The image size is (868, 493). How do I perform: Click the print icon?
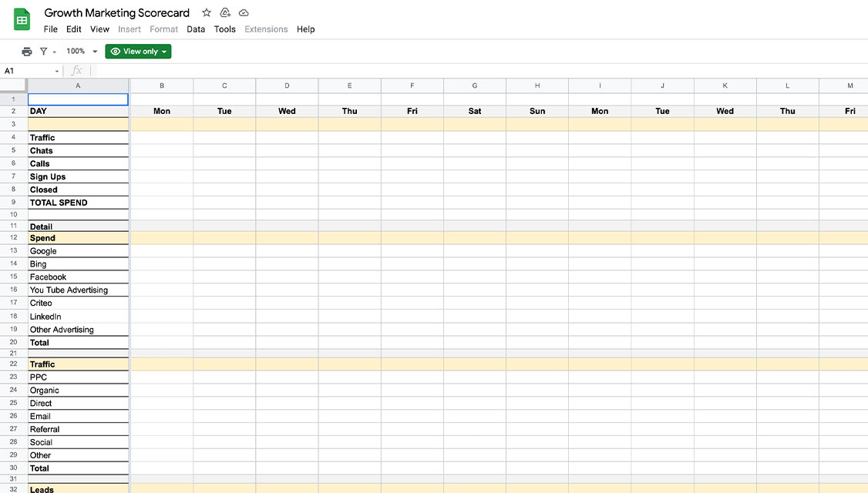click(26, 52)
